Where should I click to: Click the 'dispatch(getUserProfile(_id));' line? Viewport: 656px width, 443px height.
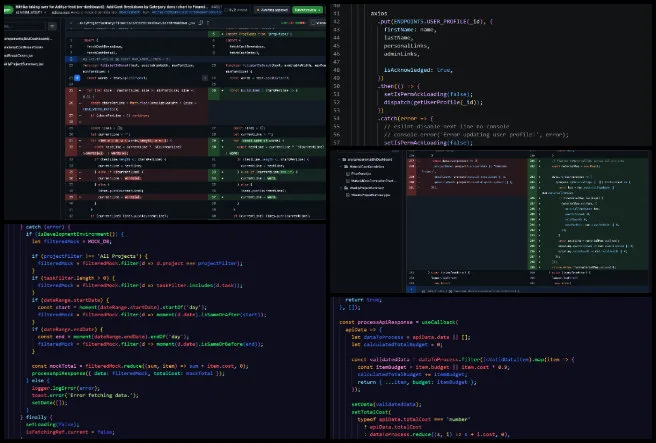coord(433,102)
